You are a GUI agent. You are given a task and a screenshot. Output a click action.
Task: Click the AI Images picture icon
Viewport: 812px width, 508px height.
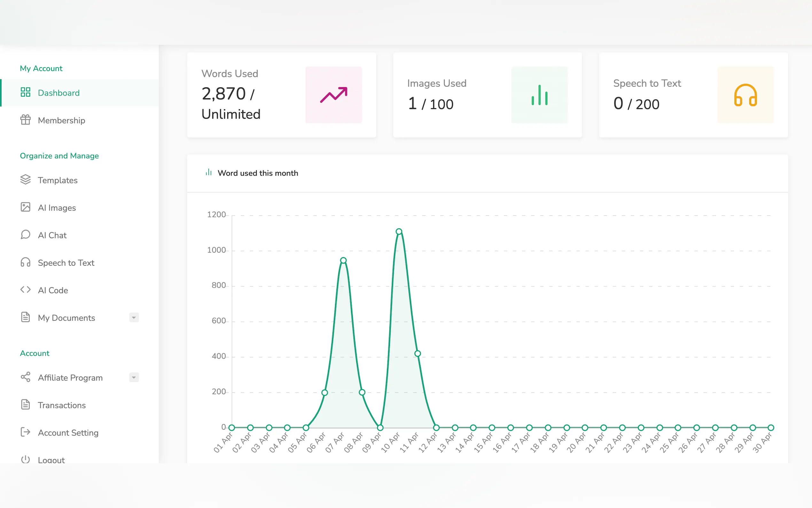pos(26,207)
